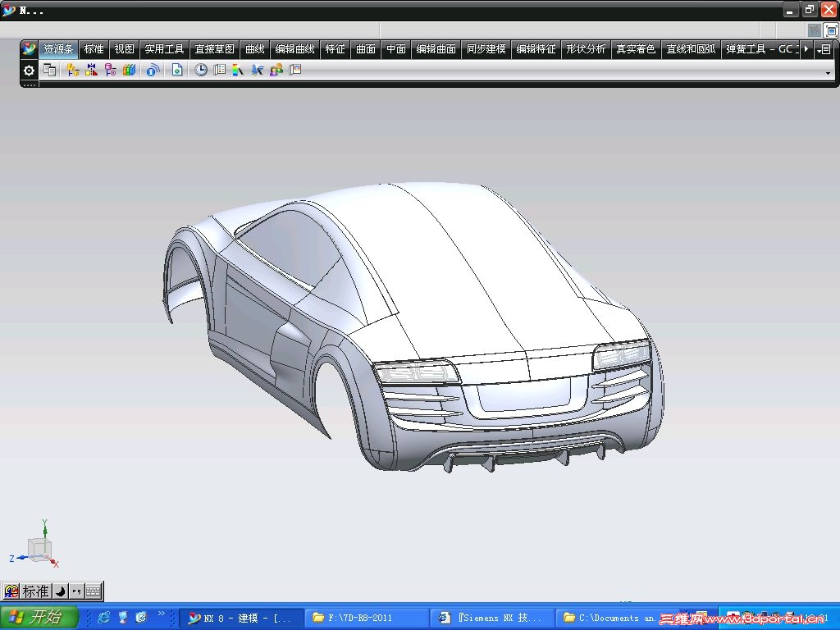Click the IME 标准 mode label
The image size is (840, 630).
[x=36, y=591]
